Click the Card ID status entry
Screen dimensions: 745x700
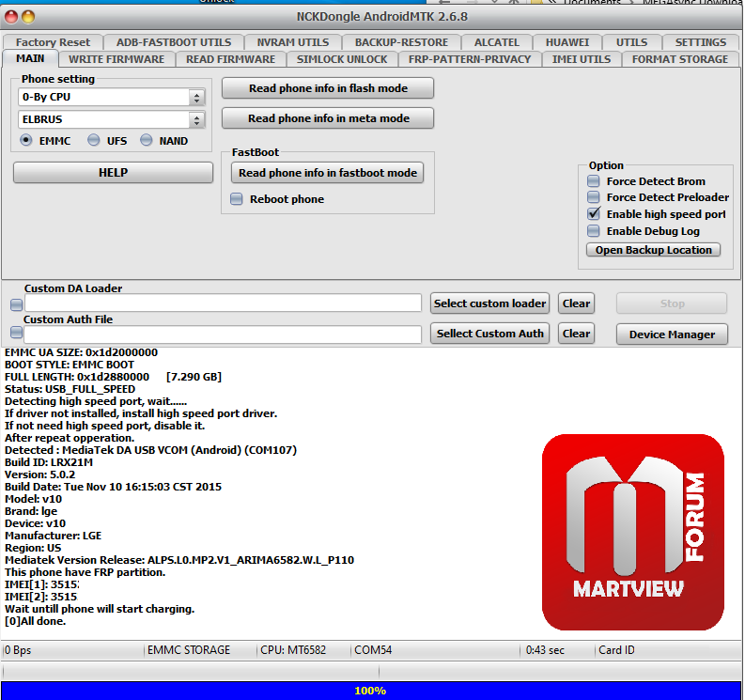tap(616, 649)
